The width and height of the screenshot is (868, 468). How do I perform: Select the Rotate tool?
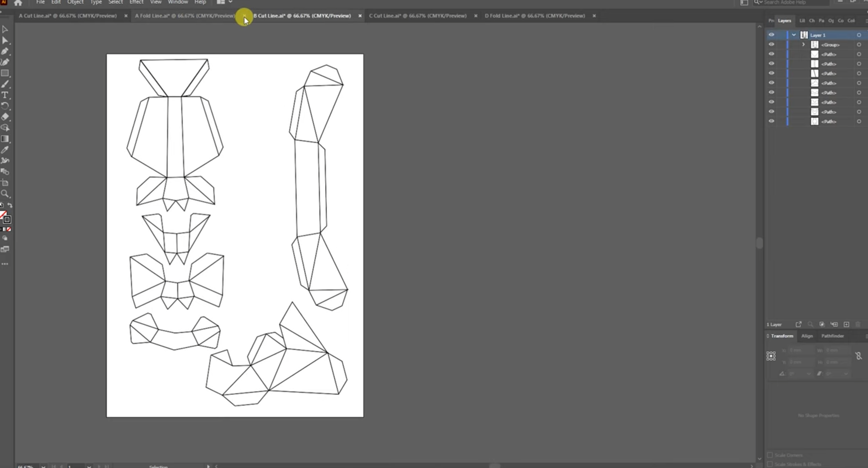(5, 106)
